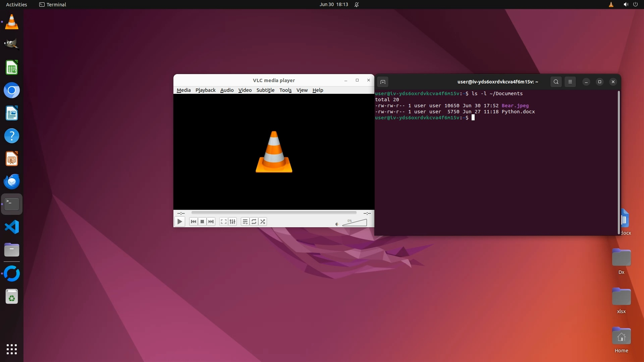Open the Video menu

pyautogui.click(x=245, y=90)
